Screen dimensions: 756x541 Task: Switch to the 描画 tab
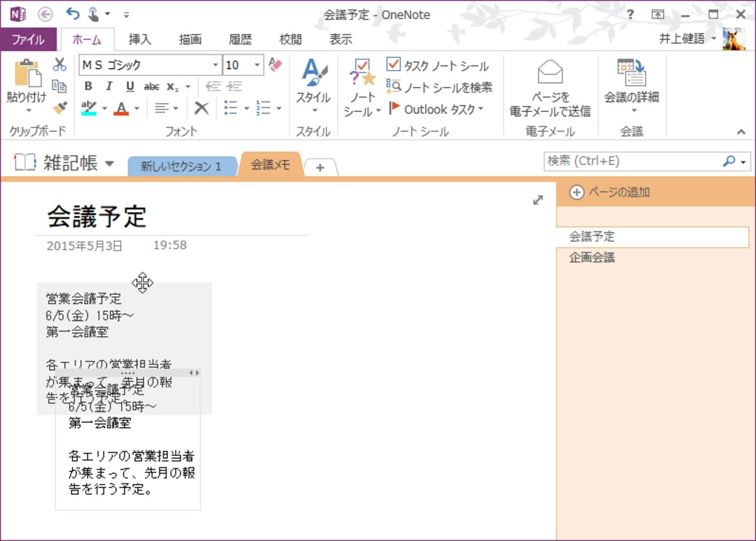tap(190, 40)
